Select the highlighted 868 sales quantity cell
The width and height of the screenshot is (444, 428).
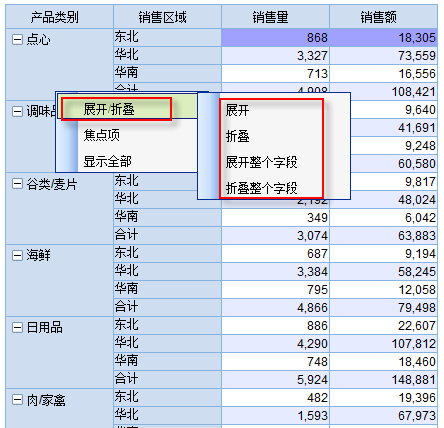point(275,37)
